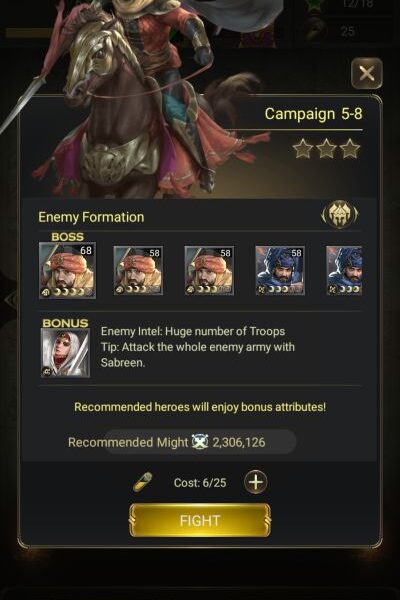Tap the golden helmet formation icon
This screenshot has height=600, width=400.
pos(340,214)
